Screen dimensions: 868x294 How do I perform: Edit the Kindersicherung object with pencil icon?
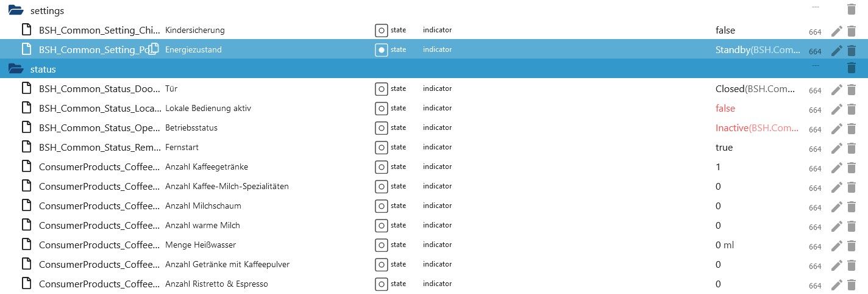tap(836, 30)
